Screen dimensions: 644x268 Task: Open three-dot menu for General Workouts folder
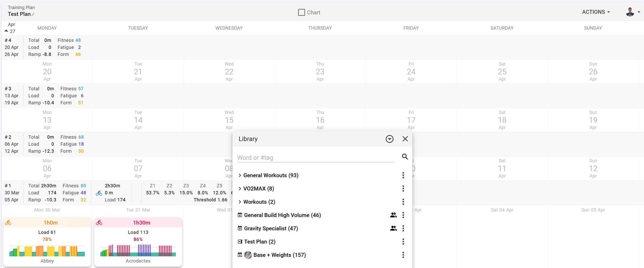[403, 175]
